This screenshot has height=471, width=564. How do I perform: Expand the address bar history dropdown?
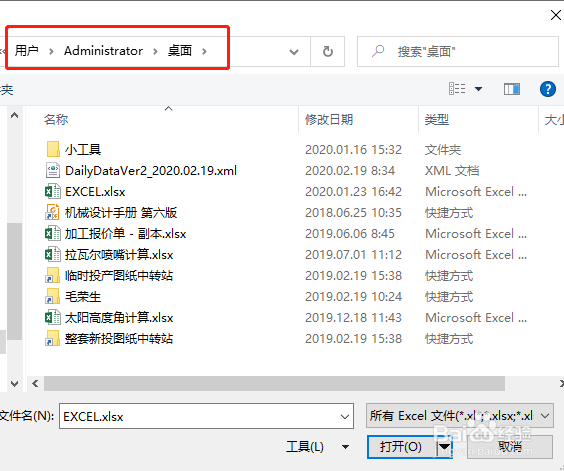coord(294,52)
